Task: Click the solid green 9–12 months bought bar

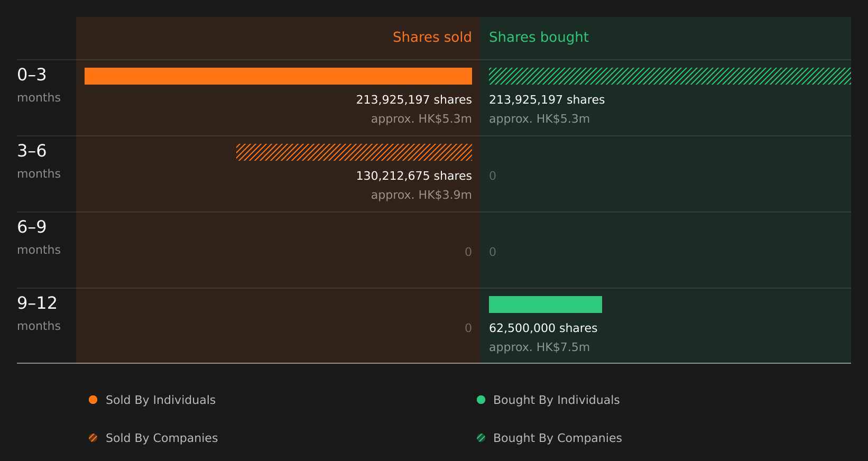Action: [546, 305]
